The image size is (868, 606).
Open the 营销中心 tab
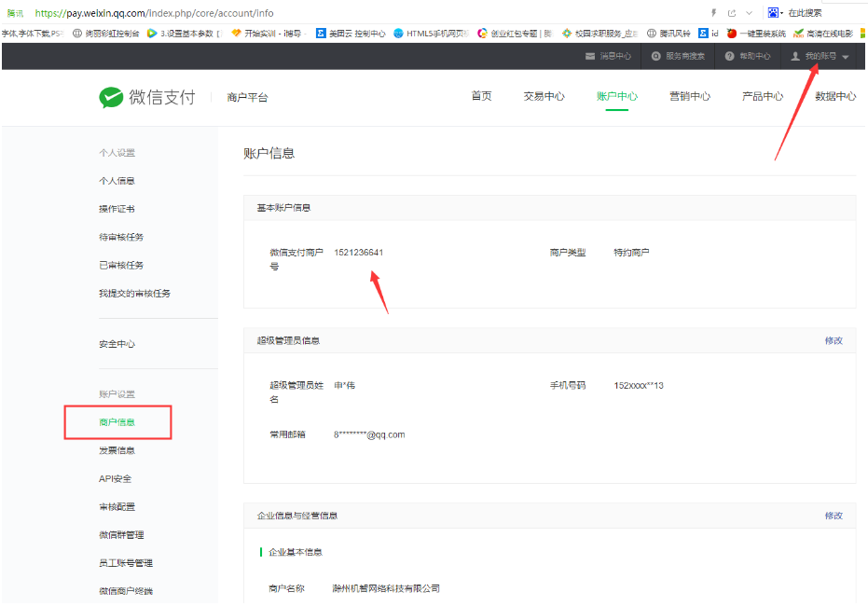690,96
